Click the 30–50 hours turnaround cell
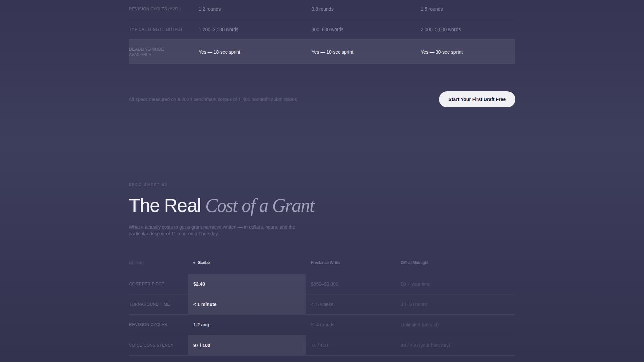Screen dimensions: 644x362 click(x=455, y=304)
